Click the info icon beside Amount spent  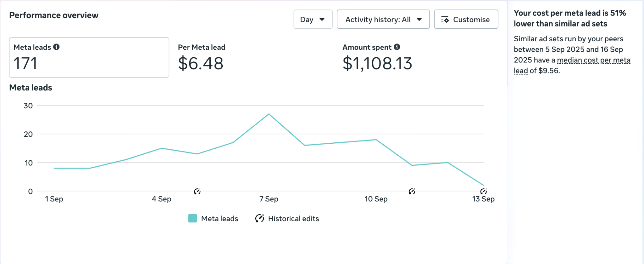click(x=397, y=47)
